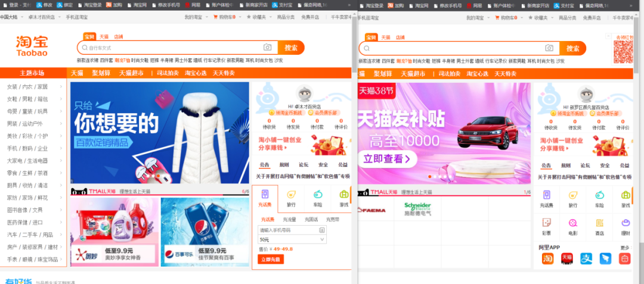Screen dimensions: 644x284
Task: Select the 充宽带 tab in recharge panel
Action: (333, 220)
